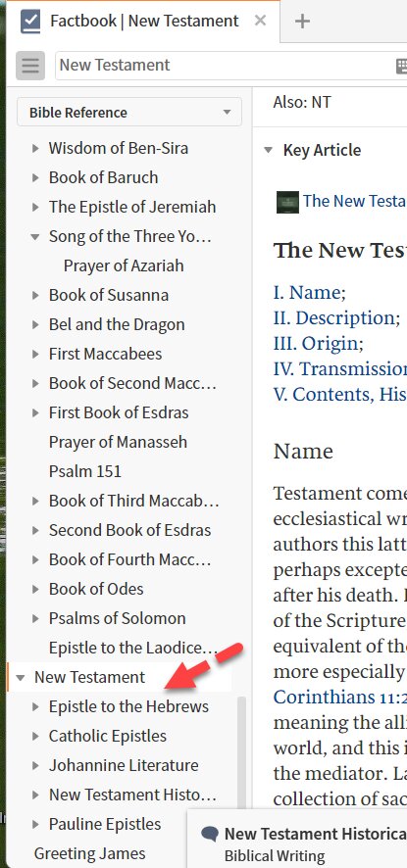The height and width of the screenshot is (868, 407).
Task: Collapse the Key Article section
Action: pyautogui.click(x=269, y=150)
